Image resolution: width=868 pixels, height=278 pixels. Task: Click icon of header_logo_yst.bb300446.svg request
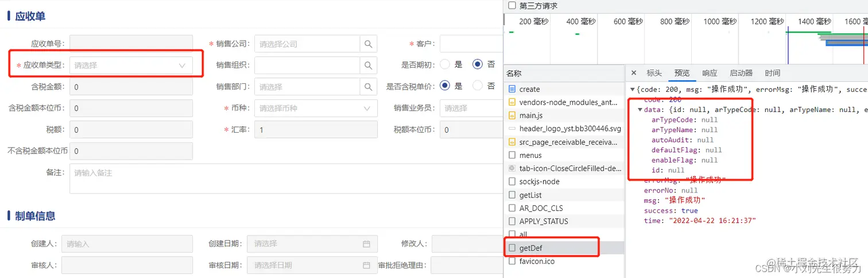[x=512, y=129]
